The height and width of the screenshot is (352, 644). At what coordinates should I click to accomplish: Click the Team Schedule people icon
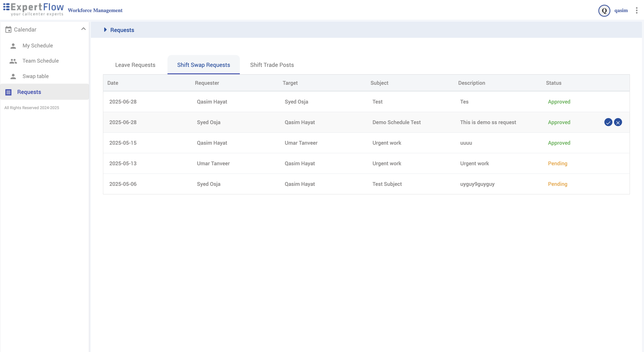pyautogui.click(x=13, y=61)
